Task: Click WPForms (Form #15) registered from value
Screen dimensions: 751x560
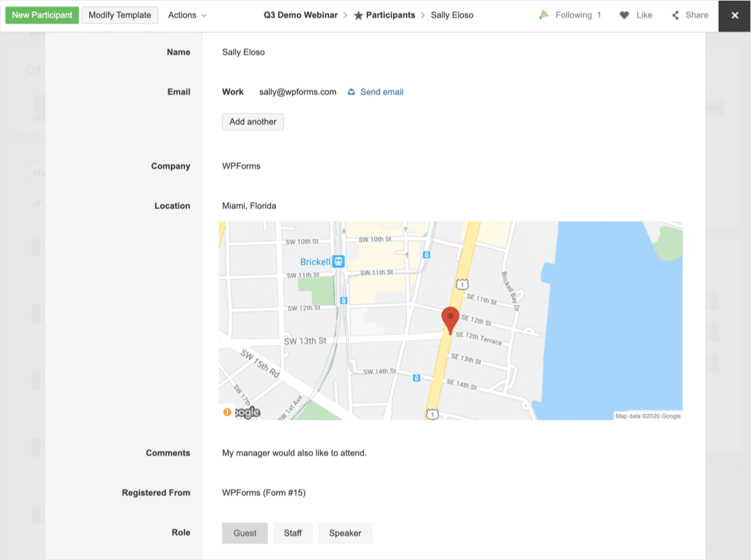Action: coord(264,493)
